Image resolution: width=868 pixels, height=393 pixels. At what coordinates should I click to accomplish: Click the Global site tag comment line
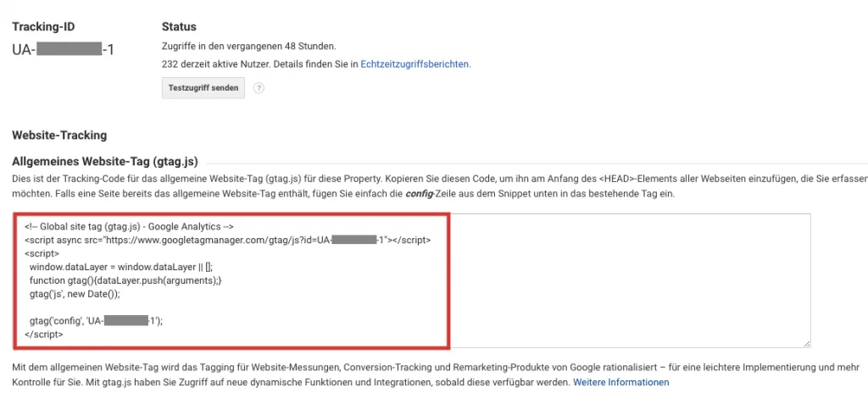[x=130, y=227]
